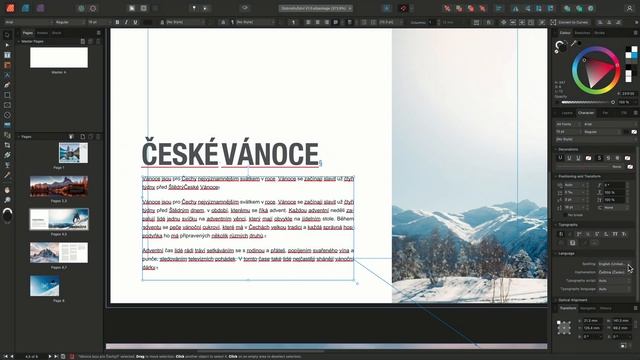The image size is (640, 360).
Task: Apply double underline in Decorations section
Action: (569, 158)
